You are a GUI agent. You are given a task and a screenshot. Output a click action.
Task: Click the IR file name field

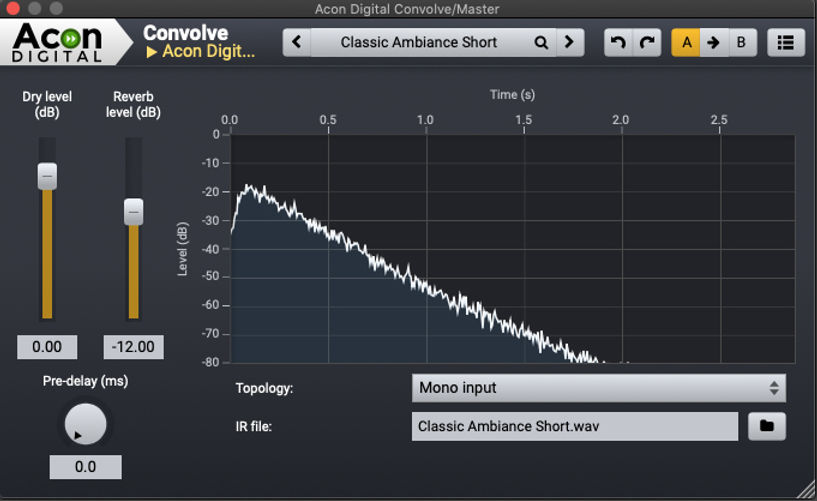coord(575,427)
